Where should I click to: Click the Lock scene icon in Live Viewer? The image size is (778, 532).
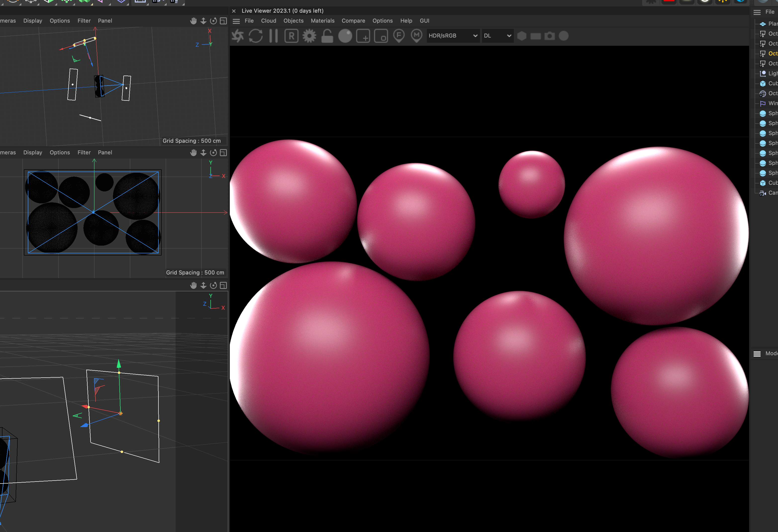[328, 37]
